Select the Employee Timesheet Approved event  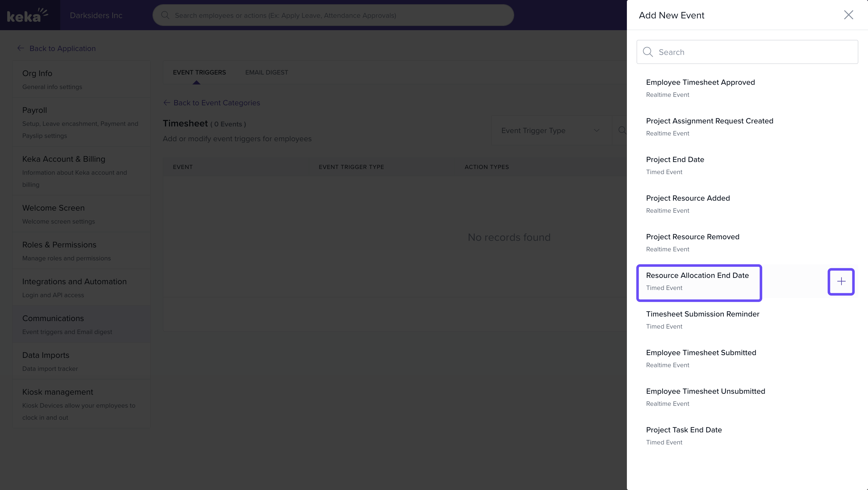point(700,88)
